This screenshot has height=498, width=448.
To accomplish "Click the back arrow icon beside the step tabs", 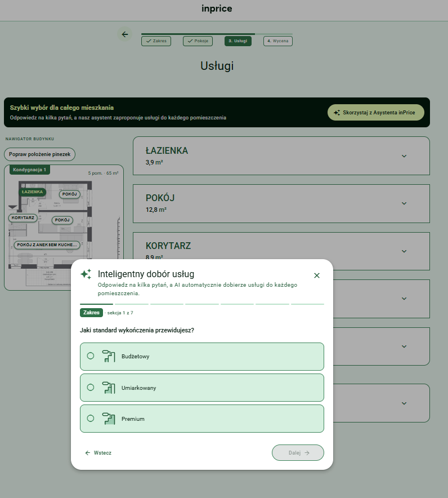I will click(x=125, y=34).
